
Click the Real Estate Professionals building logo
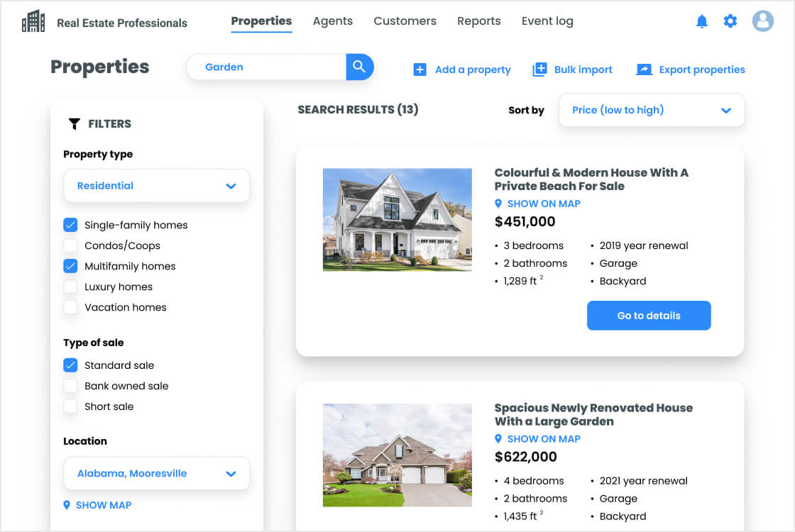33,22
